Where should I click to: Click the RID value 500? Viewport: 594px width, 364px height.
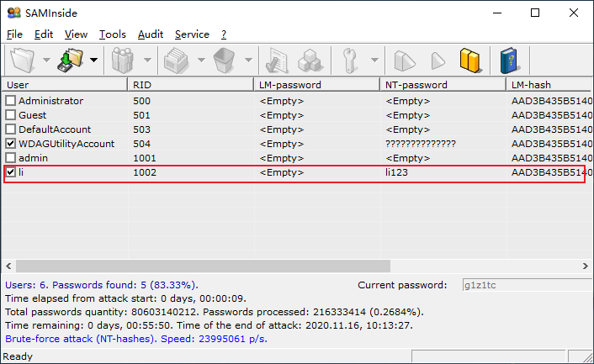141,101
